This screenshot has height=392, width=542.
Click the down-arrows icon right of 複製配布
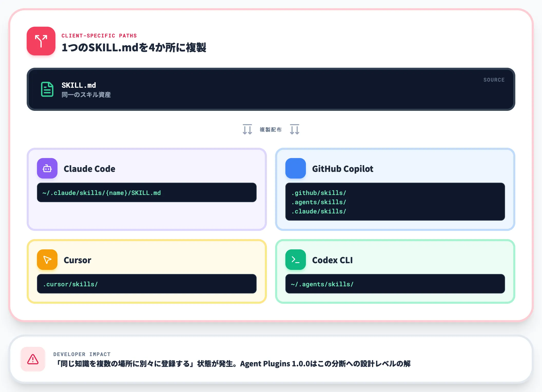pos(295,129)
